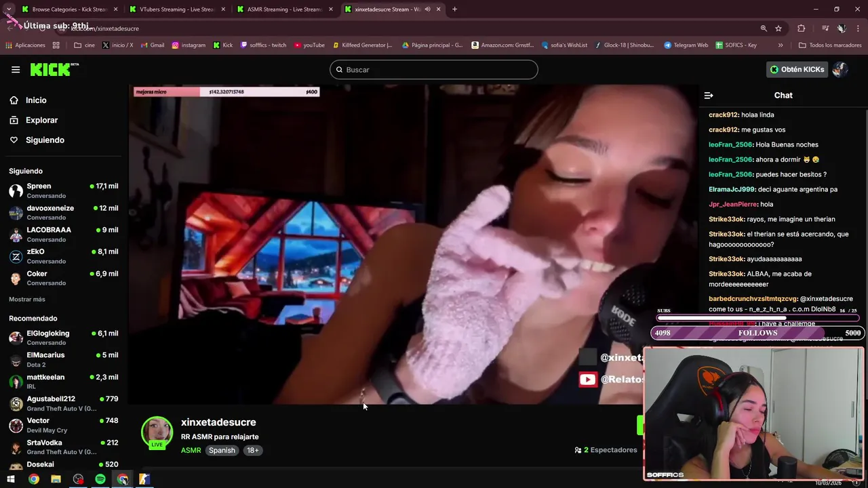This screenshot has width=868, height=488.
Task: Open the Killfeed Generator bookmark
Action: coord(362,45)
